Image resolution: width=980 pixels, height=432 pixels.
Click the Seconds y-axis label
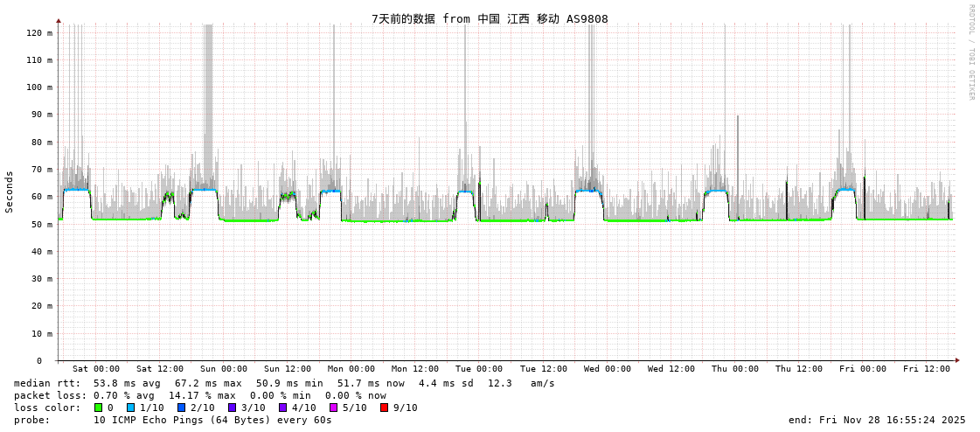click(10, 192)
